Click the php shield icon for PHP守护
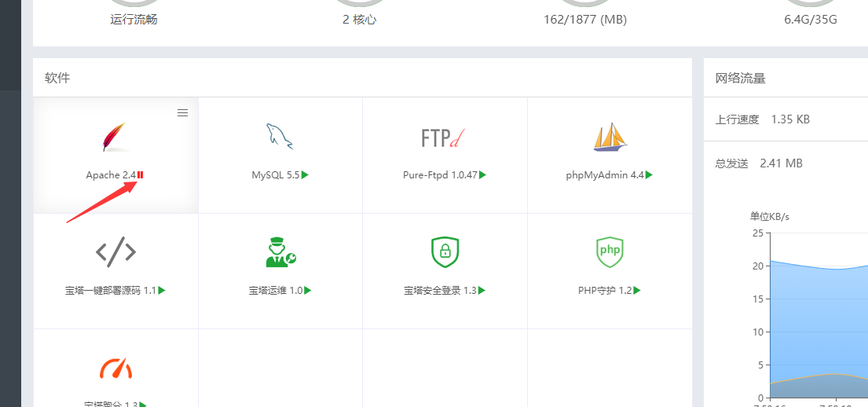The image size is (868, 407). coord(610,252)
